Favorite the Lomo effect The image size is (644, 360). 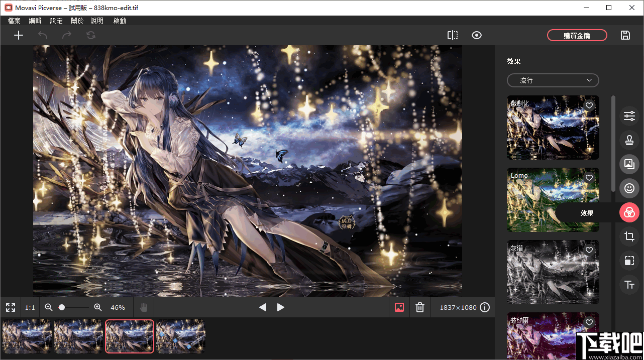[x=590, y=178]
